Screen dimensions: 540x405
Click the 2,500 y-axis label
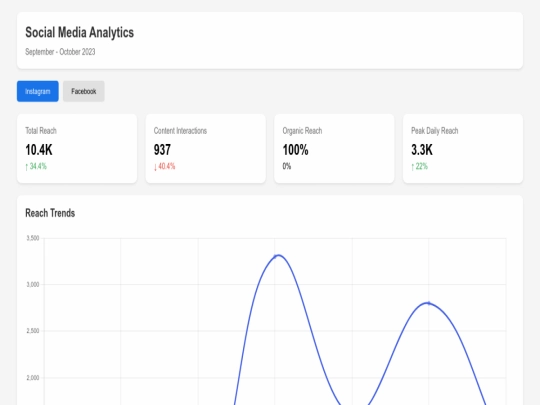pyautogui.click(x=33, y=331)
